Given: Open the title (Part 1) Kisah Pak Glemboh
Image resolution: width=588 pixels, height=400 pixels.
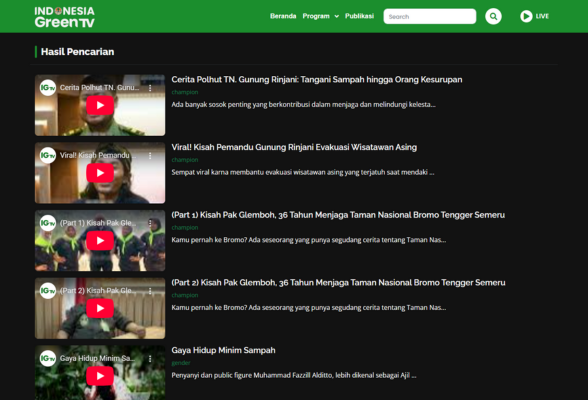Looking at the screenshot, I should tap(338, 215).
